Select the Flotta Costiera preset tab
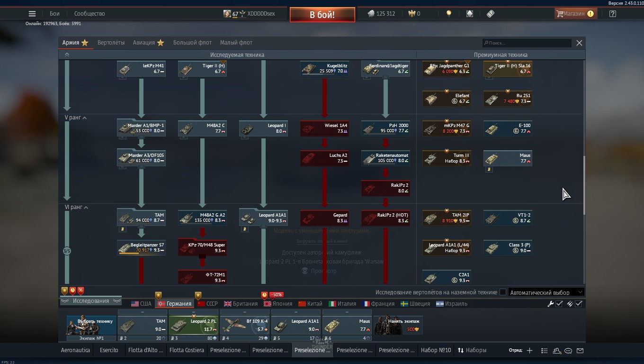The image size is (644, 364). [x=187, y=350]
